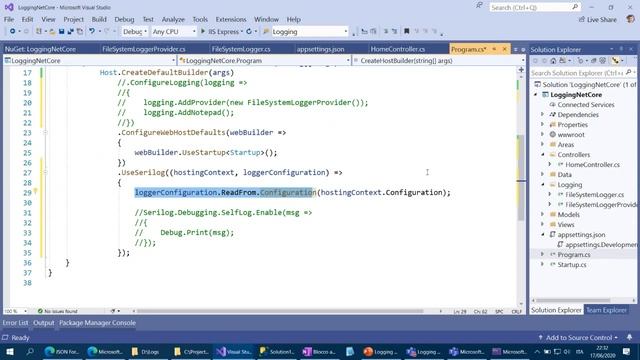Pin the Program.cs tab
The width and height of the screenshot is (640, 360).
coord(494,49)
